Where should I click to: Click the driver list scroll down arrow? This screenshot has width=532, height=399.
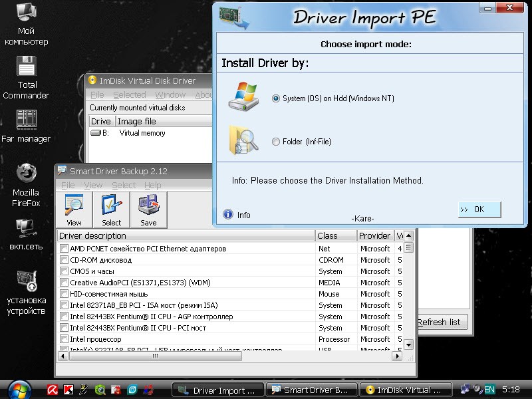tap(408, 344)
